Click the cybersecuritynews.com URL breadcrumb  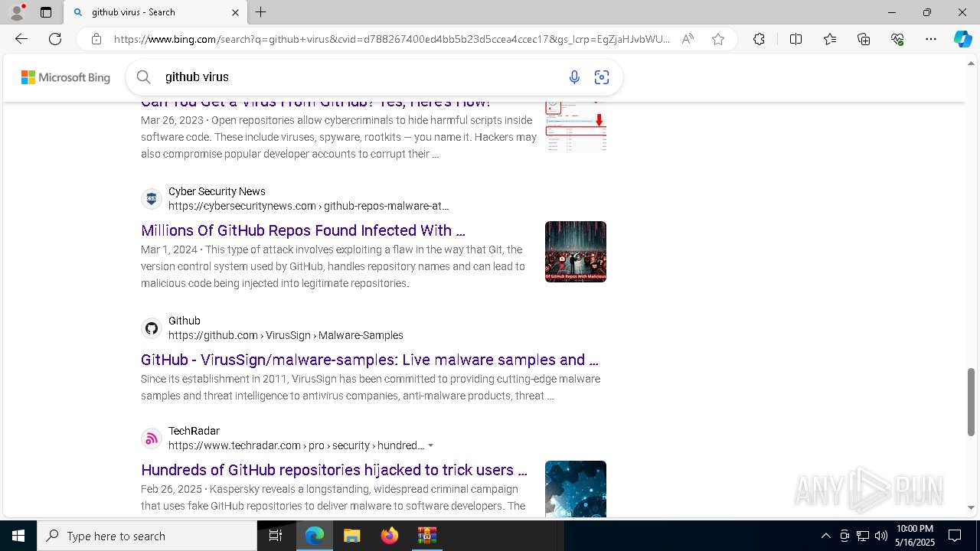(x=309, y=206)
